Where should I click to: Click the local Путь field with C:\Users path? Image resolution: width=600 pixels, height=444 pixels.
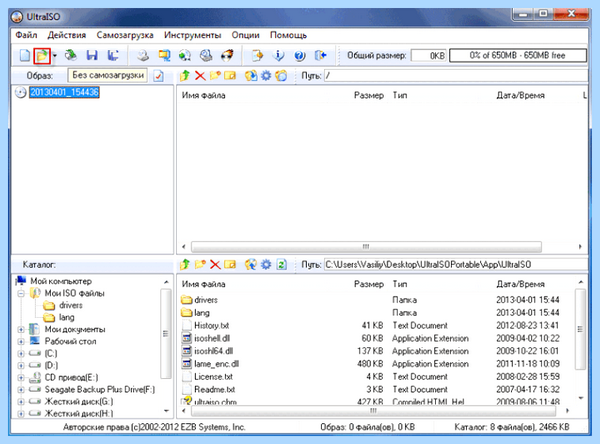click(456, 264)
